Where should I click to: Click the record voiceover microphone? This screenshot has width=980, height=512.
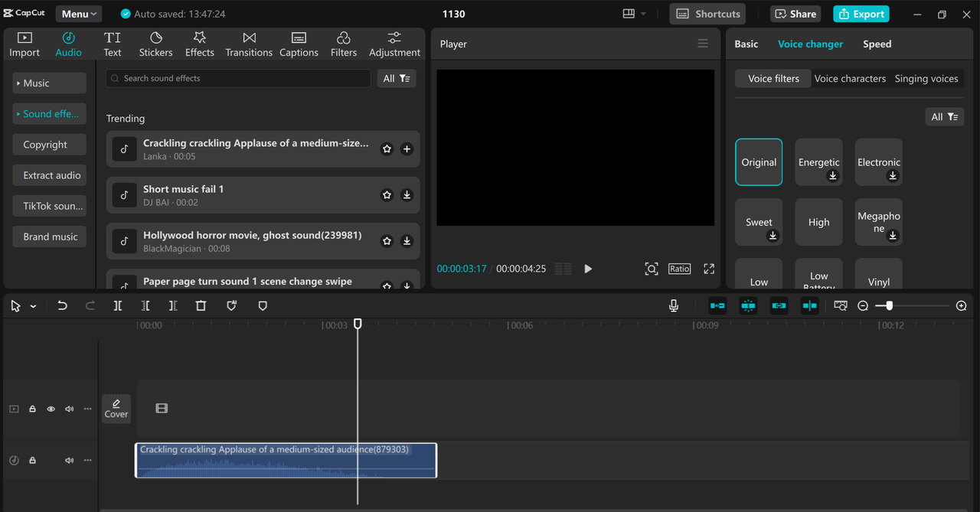[673, 305]
